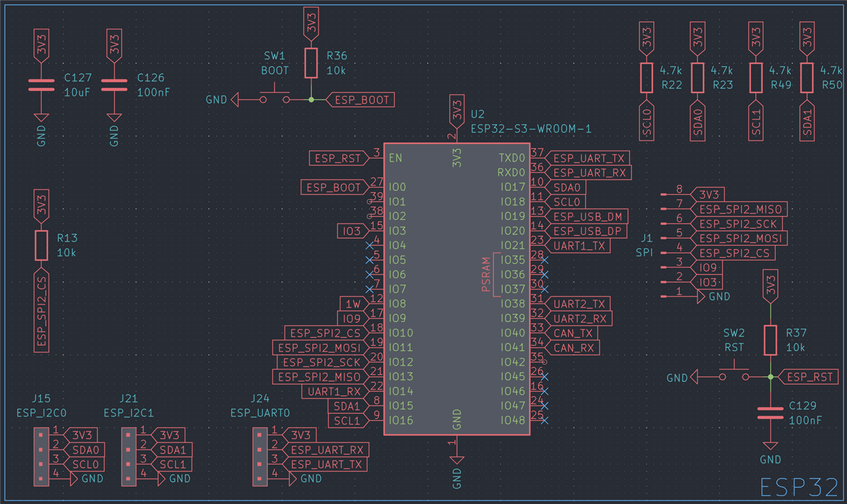The height and width of the screenshot is (504, 847).
Task: Select the GND symbol below U2 pin 1
Action: coord(457,461)
